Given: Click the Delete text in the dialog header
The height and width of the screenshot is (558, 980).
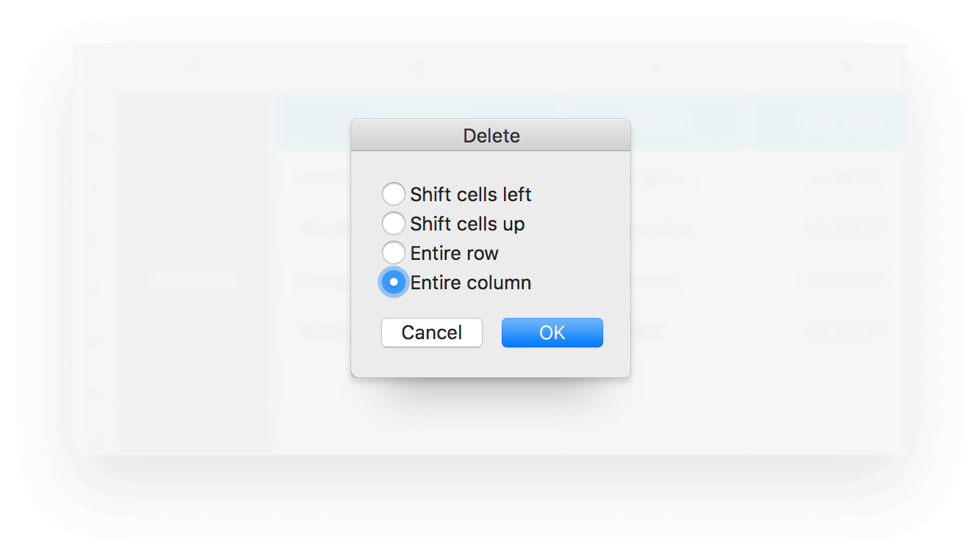Looking at the screenshot, I should click(490, 135).
